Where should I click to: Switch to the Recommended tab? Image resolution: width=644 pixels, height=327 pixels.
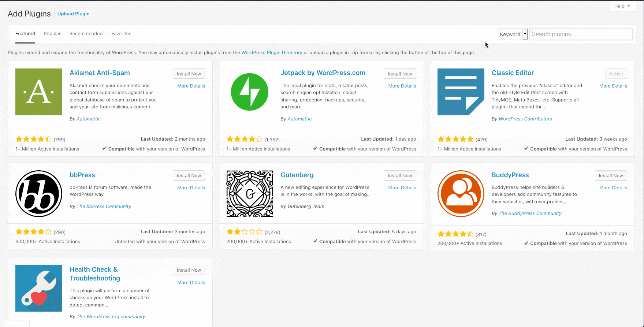click(x=86, y=34)
